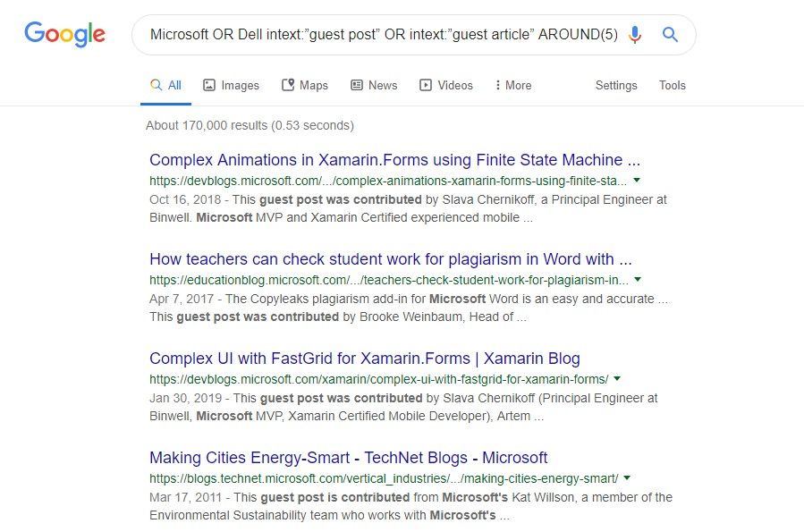Expand arrow beside complex-animations URL
Image resolution: width=804 pixels, height=532 pixels.
tap(637, 180)
